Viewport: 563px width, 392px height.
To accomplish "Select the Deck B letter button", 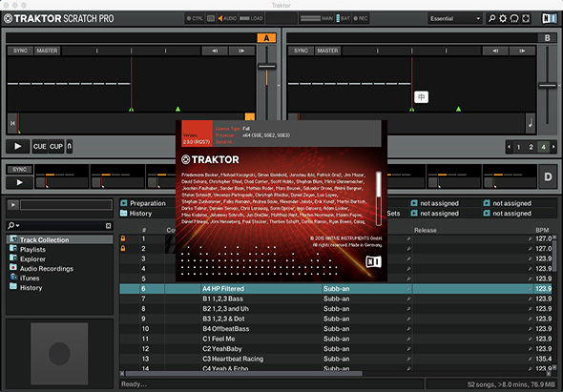I will pos(547,38).
